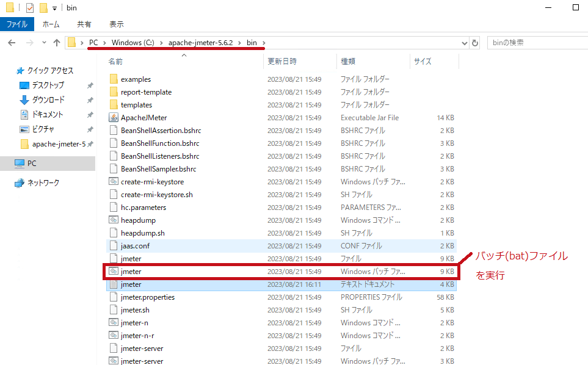Viewport: 588px width, 365px height.
Task: Click the Forward navigation arrow
Action: point(30,43)
